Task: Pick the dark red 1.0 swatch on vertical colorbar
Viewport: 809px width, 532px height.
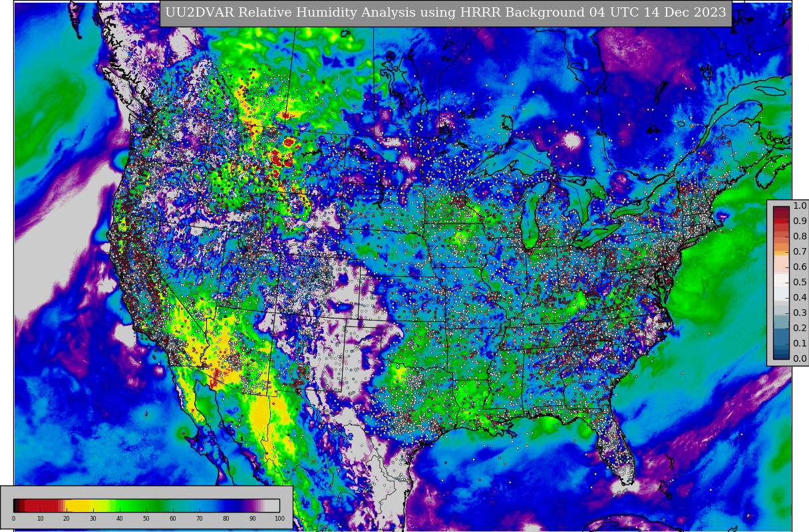Action: [780, 210]
